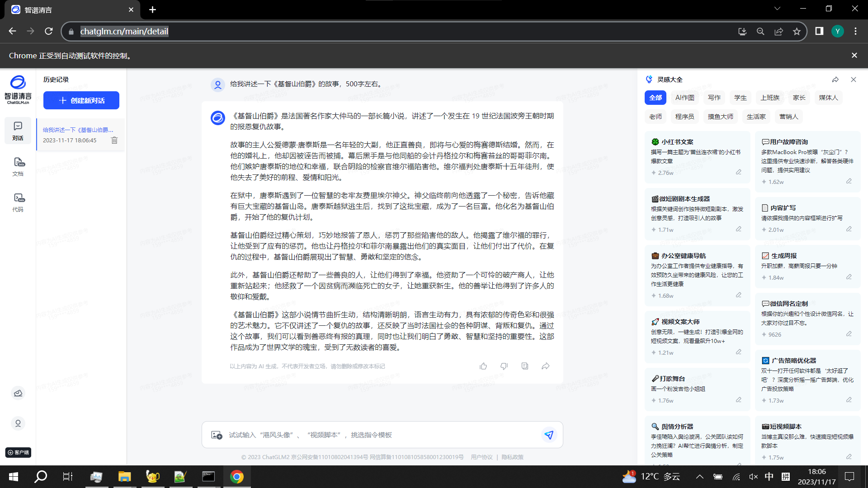Image resolution: width=868 pixels, height=488 pixels.
Task: Open the 打歌舞台 template card
Action: pyautogui.click(x=697, y=389)
